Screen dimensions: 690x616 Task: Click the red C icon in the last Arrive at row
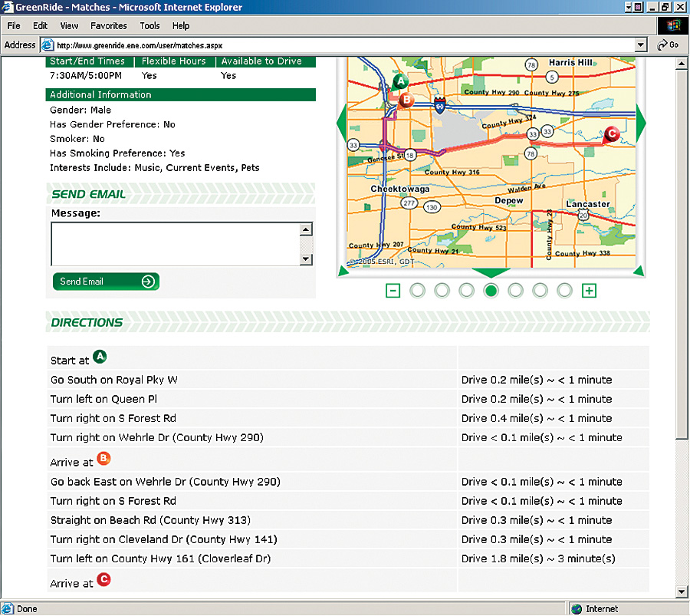click(x=103, y=579)
